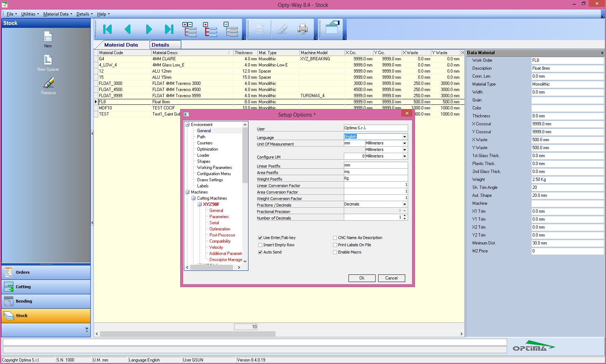606x364 pixels.
Task: Click the greyed new document toolbar icon
Action: [x=260, y=29]
